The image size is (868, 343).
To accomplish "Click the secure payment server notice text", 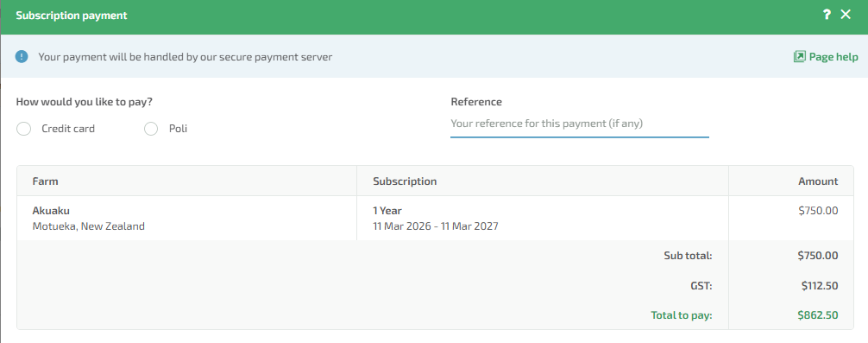I will point(185,56).
